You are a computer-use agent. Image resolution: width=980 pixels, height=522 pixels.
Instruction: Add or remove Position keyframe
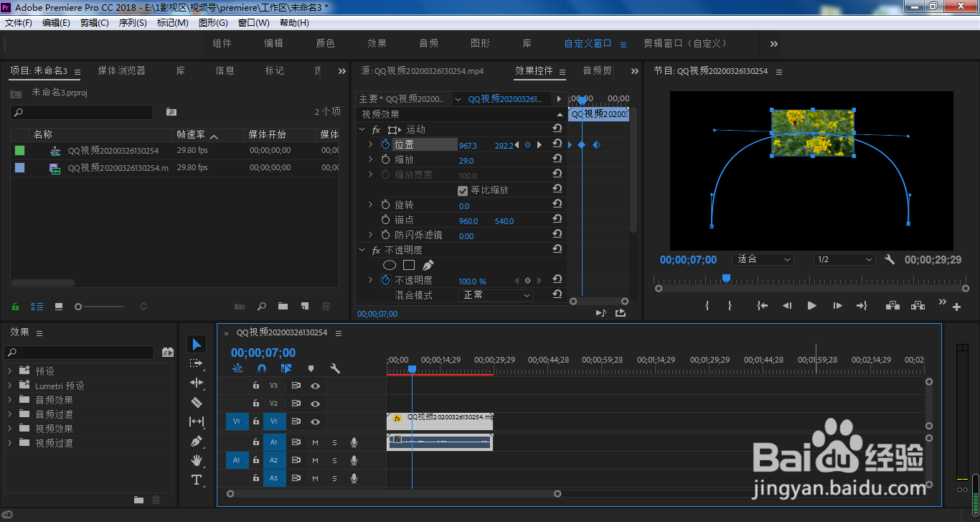[x=528, y=145]
